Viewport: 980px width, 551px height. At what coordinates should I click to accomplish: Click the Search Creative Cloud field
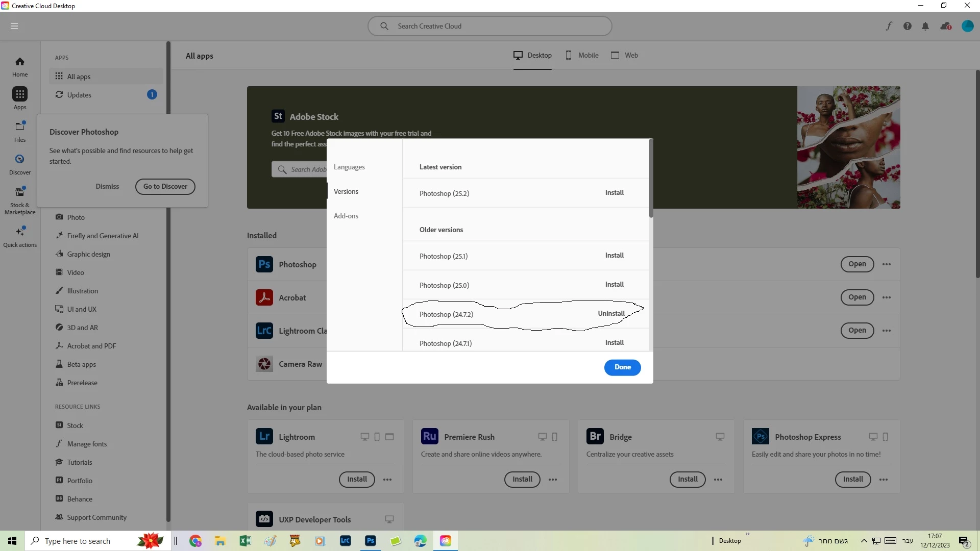tap(490, 26)
